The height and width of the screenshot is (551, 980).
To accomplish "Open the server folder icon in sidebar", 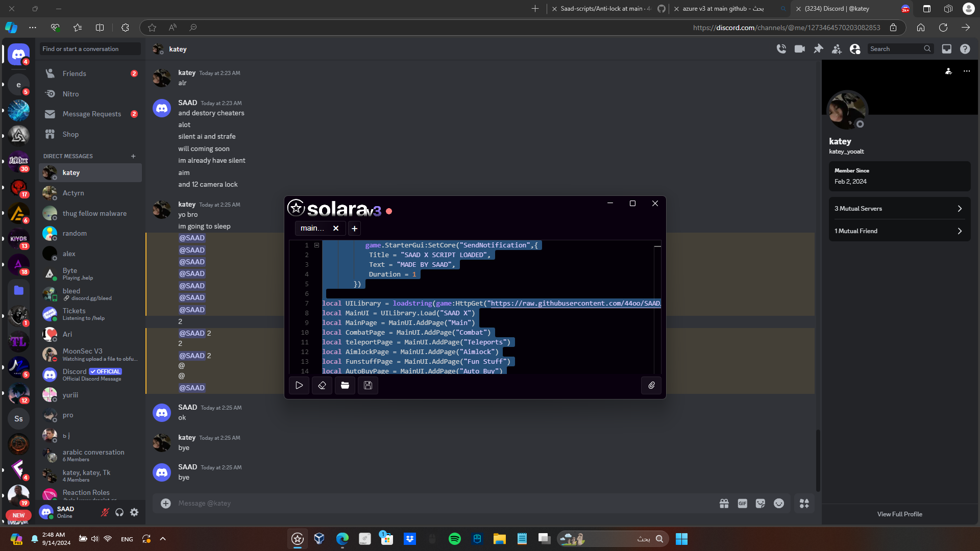I will [x=18, y=290].
